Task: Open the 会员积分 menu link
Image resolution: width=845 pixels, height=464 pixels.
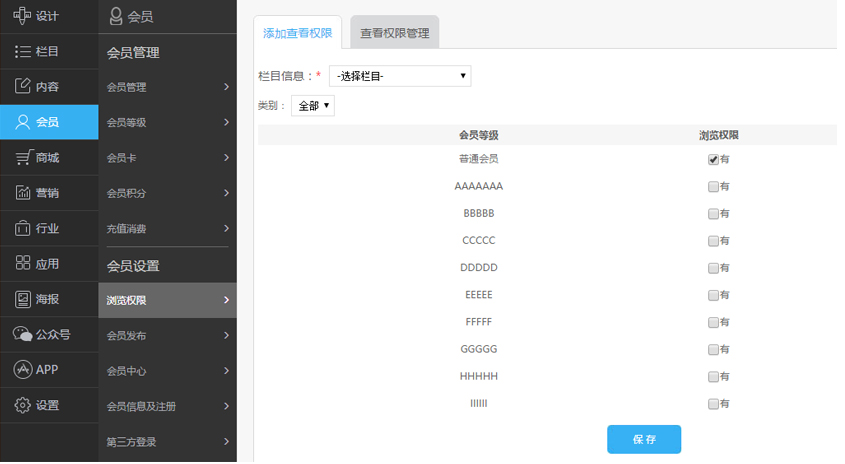Action: pyautogui.click(x=168, y=193)
